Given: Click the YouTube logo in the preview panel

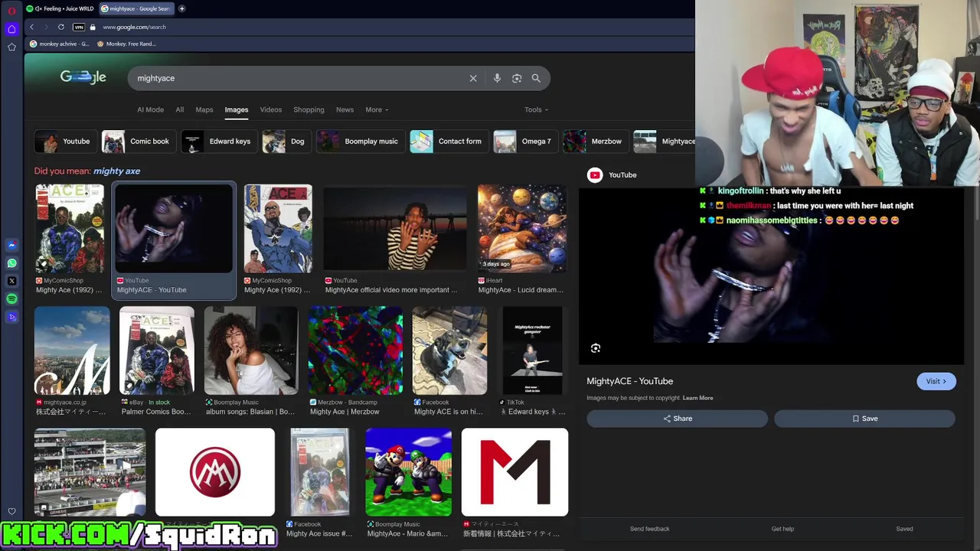Looking at the screenshot, I should coord(595,175).
